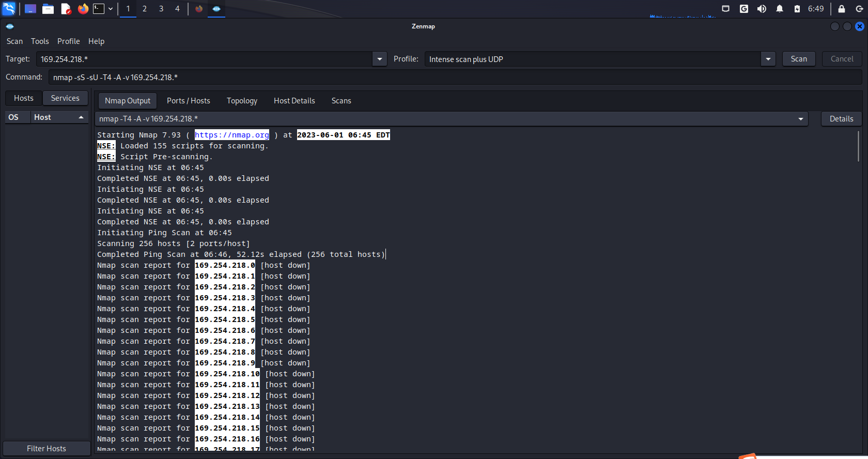Switch to workspace 4
The image size is (868, 459).
coord(177,9)
